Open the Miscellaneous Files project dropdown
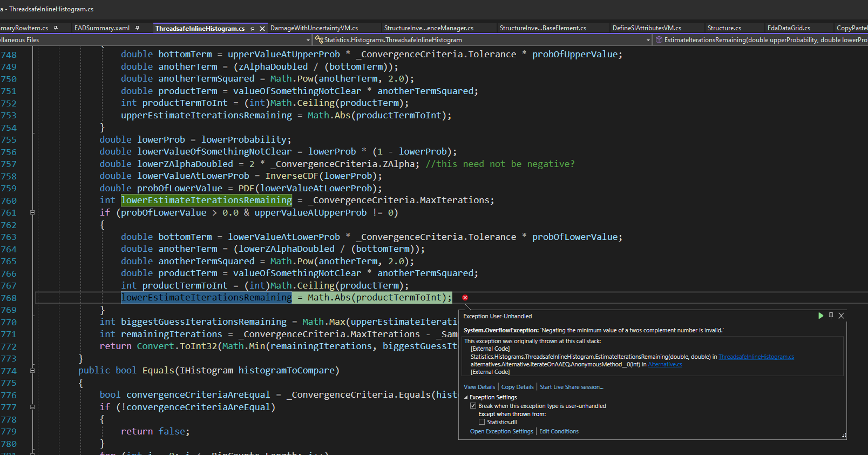 point(308,40)
